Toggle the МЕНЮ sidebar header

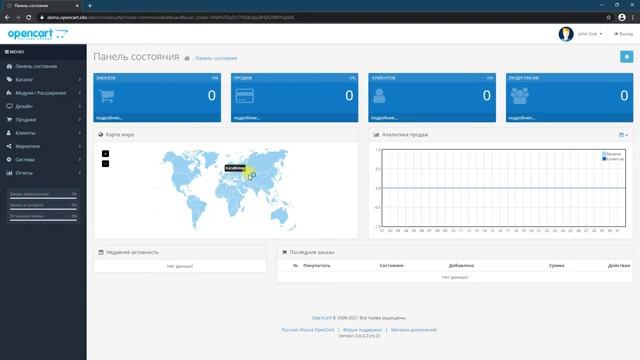coord(15,52)
